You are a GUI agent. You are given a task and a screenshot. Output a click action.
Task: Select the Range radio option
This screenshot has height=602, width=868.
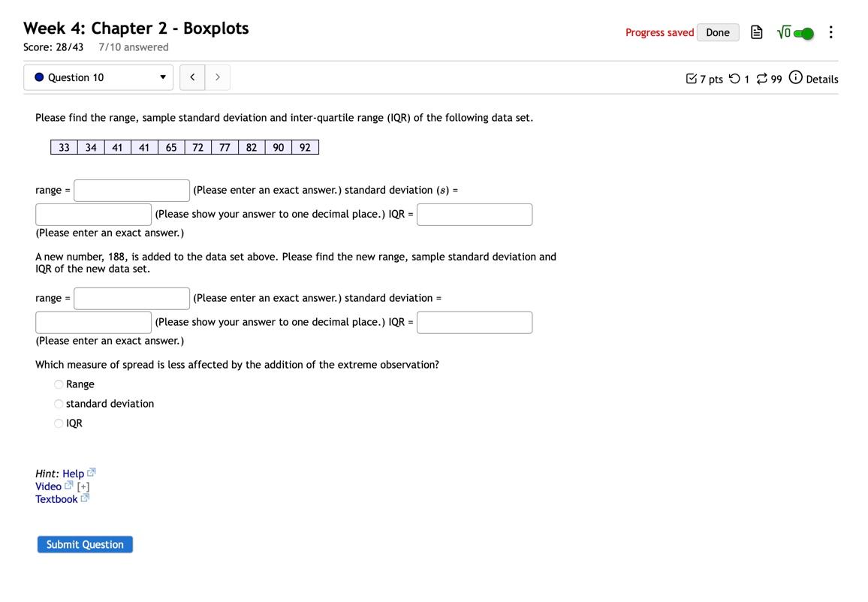pos(59,384)
